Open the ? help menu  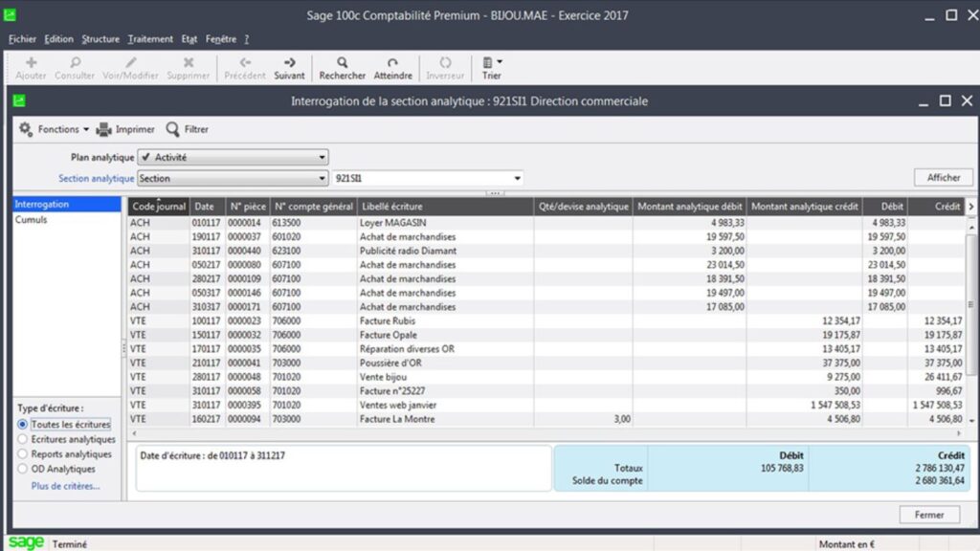pyautogui.click(x=246, y=38)
